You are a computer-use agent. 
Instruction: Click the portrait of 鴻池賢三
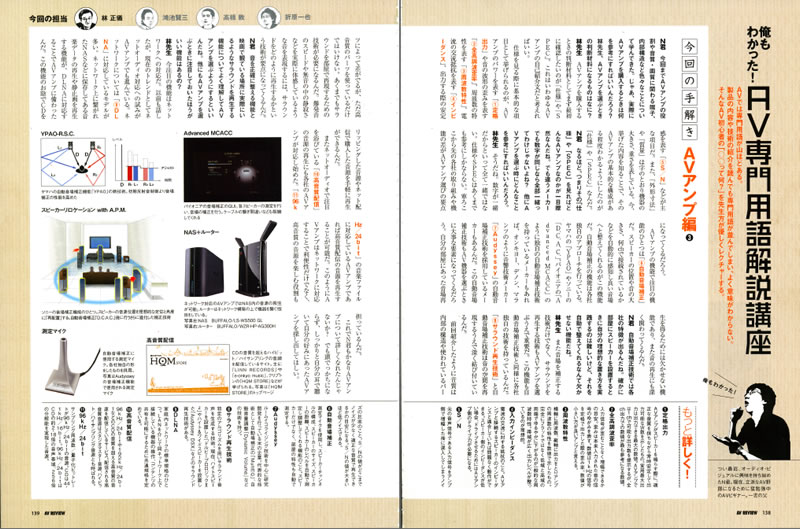146,17
